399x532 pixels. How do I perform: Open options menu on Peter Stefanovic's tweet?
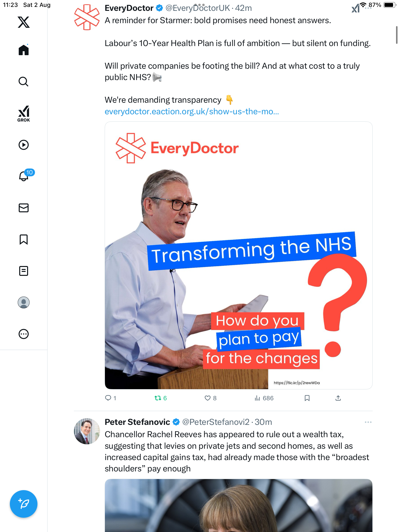[368, 422]
